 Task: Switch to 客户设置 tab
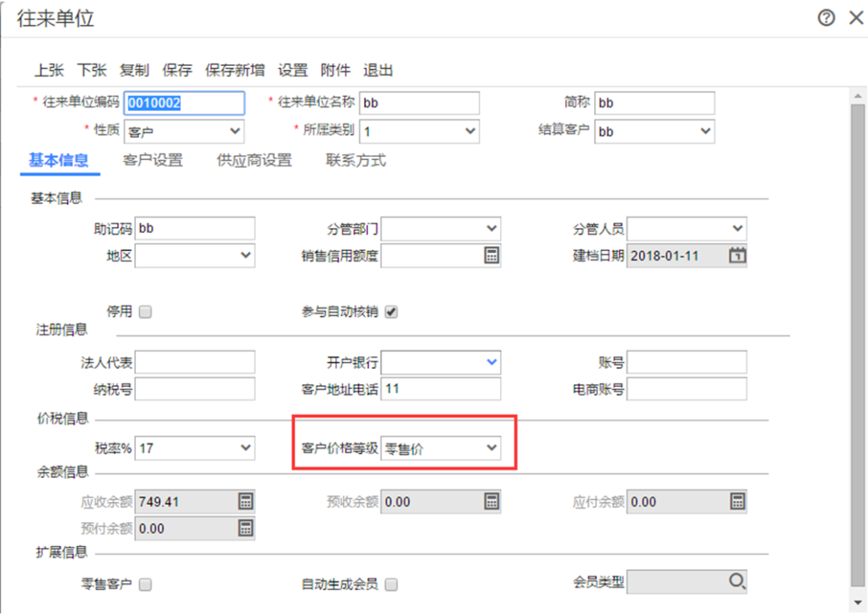pos(153,161)
